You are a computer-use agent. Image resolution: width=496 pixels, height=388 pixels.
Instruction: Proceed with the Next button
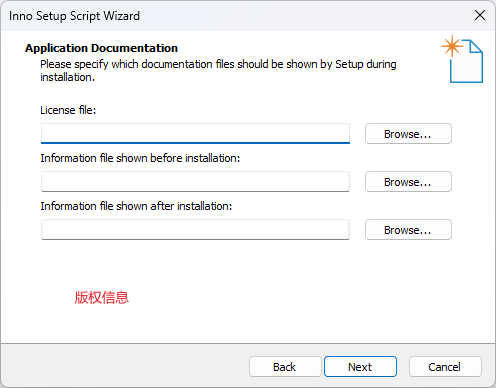(360, 367)
